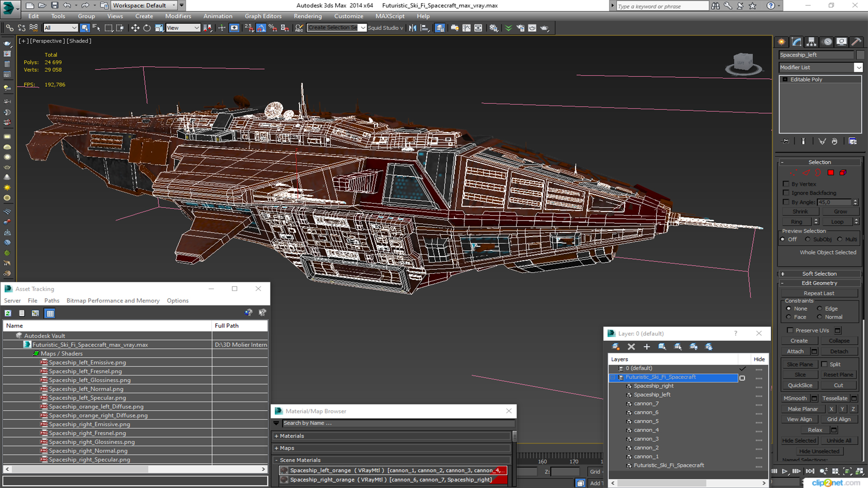The height and width of the screenshot is (488, 868).
Task: Click Play Animation button
Action: point(785,471)
